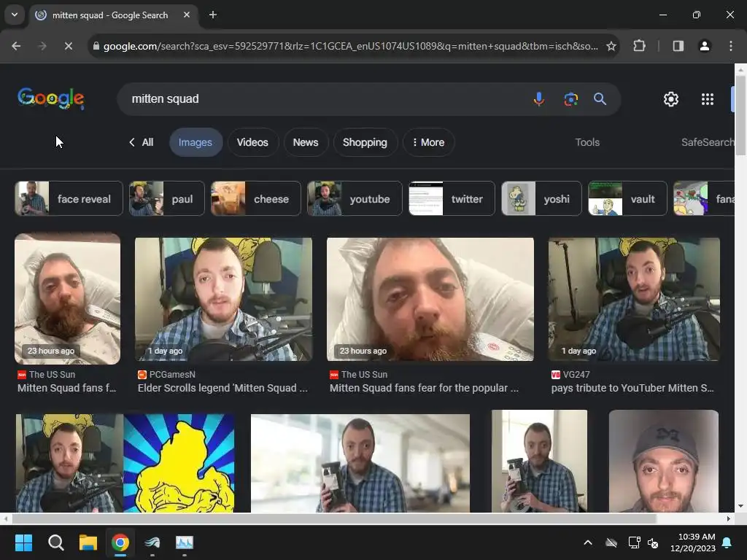Switch to All results tab

(x=142, y=142)
